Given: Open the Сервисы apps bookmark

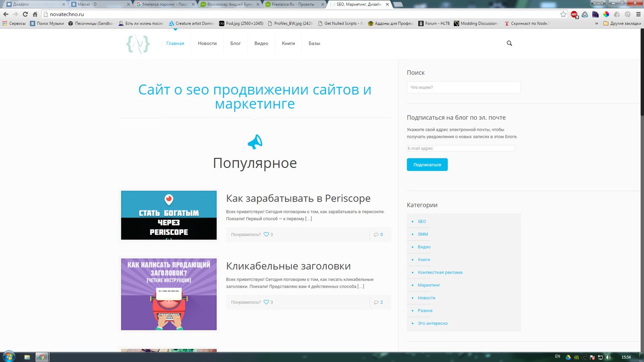Looking at the screenshot, I should tap(14, 23).
